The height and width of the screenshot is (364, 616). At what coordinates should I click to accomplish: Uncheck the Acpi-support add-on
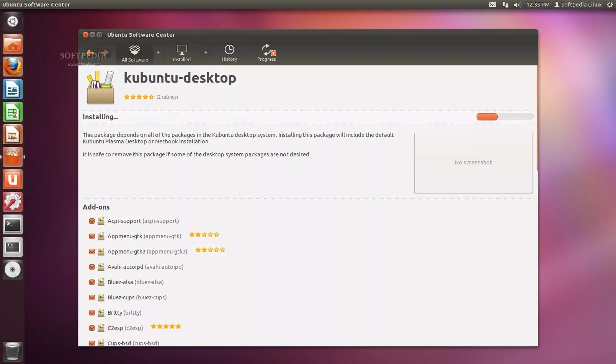point(92,221)
